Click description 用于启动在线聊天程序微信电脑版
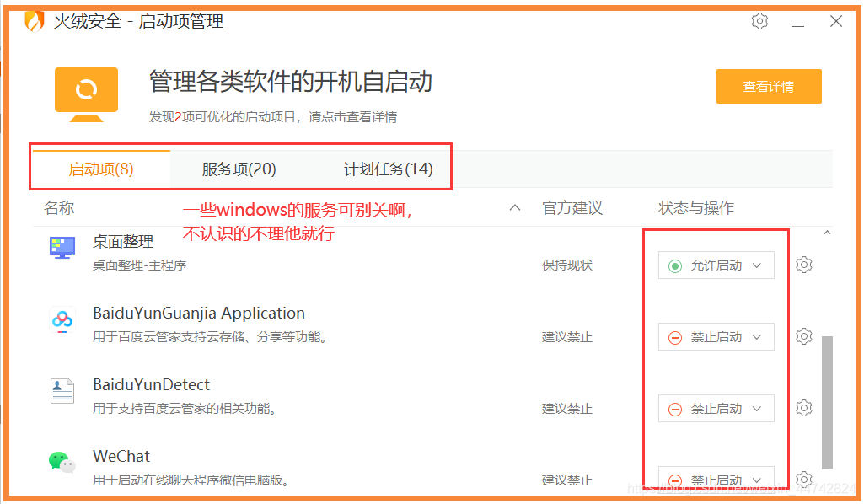The image size is (864, 504). 191,480
